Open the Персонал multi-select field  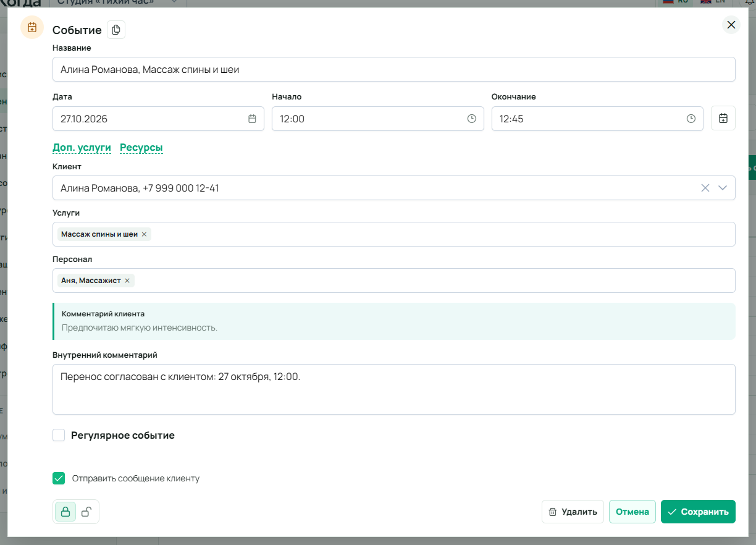pyautogui.click(x=394, y=281)
